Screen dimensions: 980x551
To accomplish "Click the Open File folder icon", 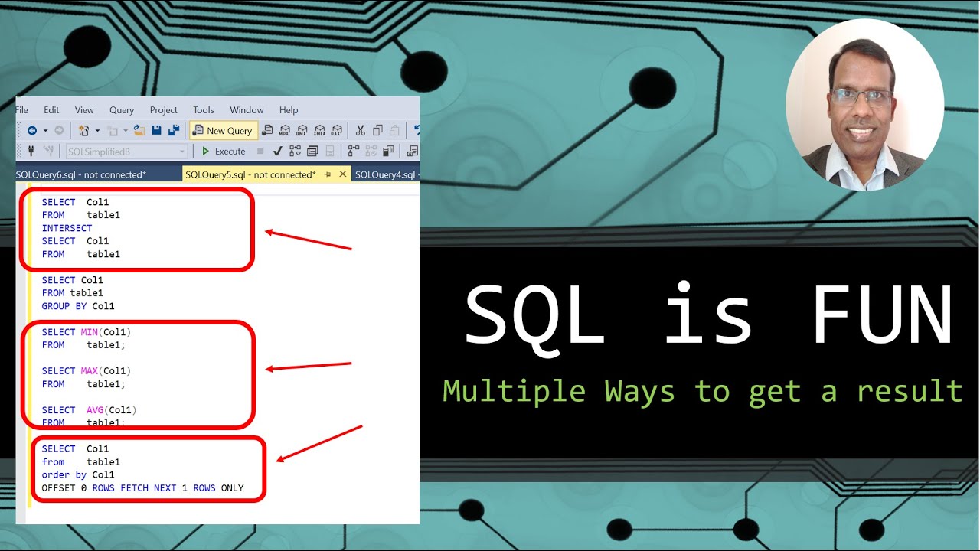I will (x=139, y=131).
